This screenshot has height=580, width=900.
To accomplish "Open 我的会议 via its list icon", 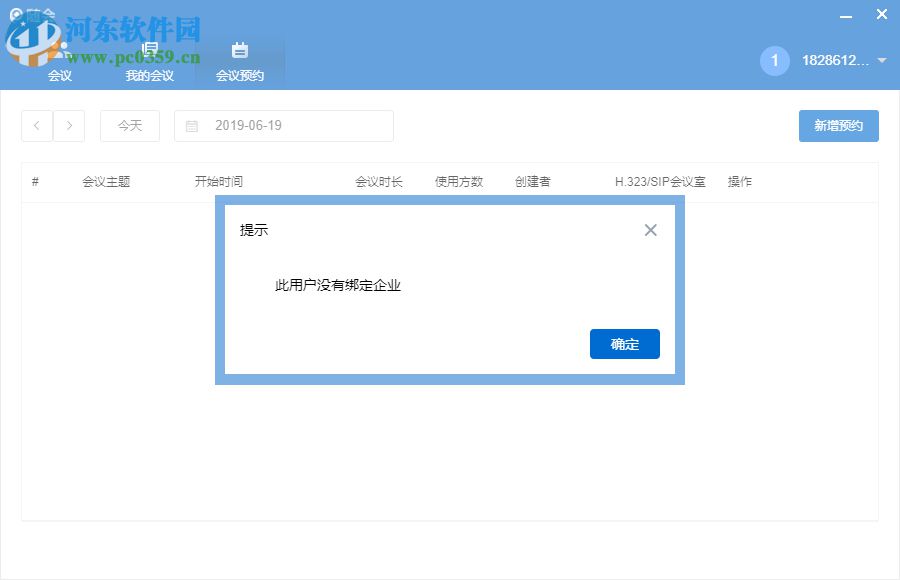I will [148, 48].
